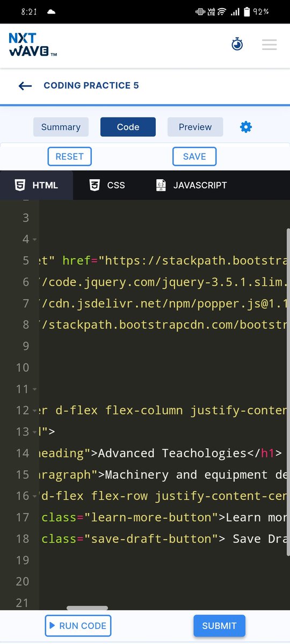This screenshot has width=290, height=644.
Task: Collapse code fold at line 11
Action: tap(34, 389)
